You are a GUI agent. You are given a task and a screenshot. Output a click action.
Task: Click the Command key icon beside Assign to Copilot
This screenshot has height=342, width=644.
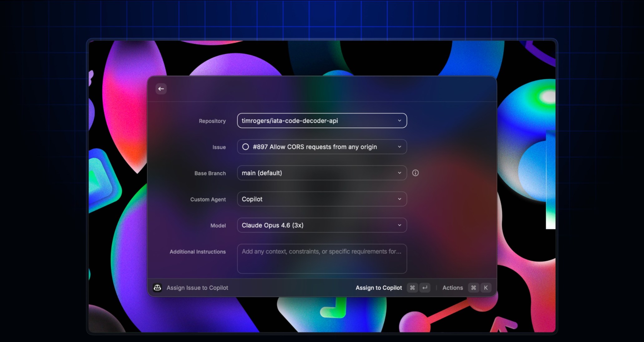point(412,288)
